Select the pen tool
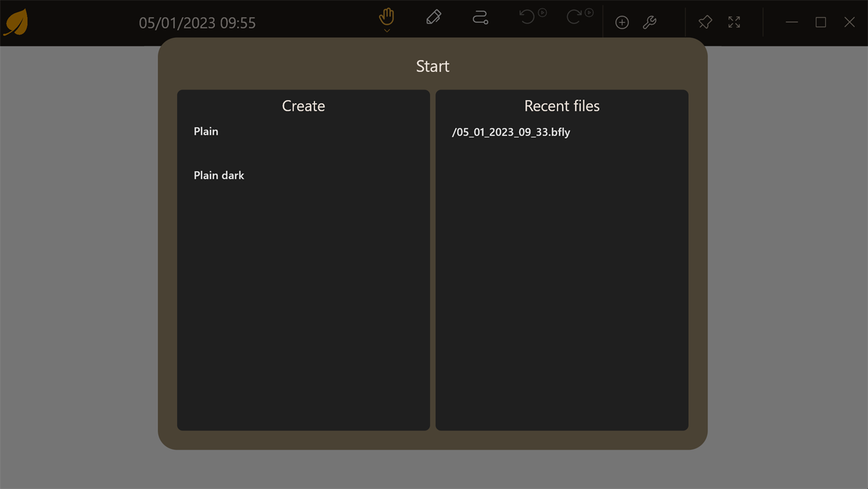The height and width of the screenshot is (489, 868). coord(433,17)
